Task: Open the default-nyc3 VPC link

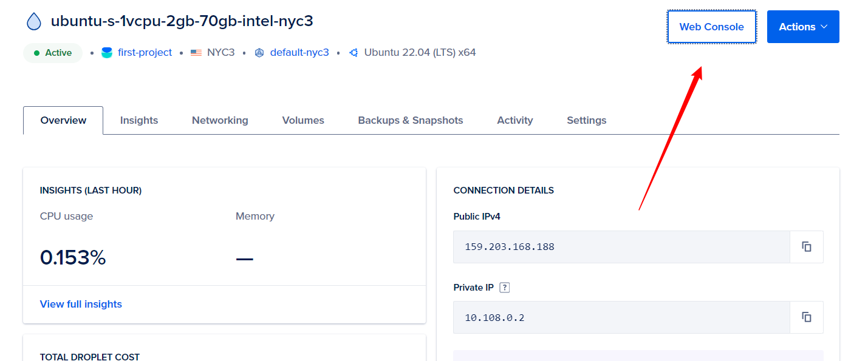Action: click(299, 53)
